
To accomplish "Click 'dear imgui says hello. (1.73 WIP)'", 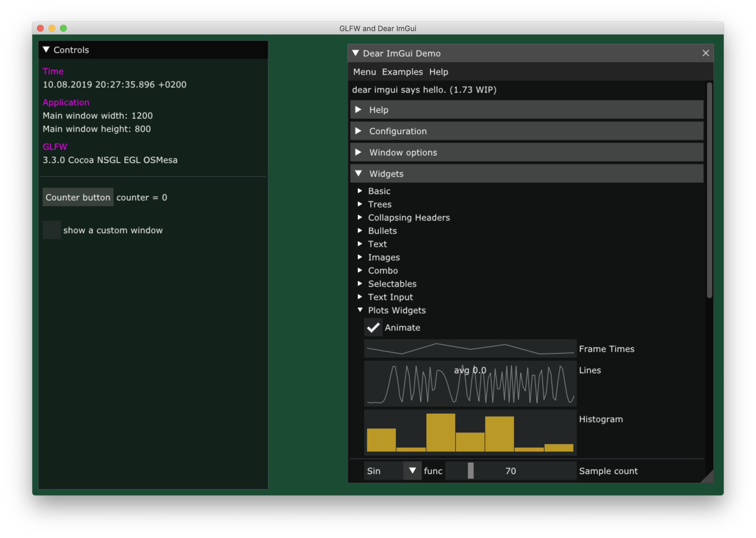I will click(x=424, y=90).
